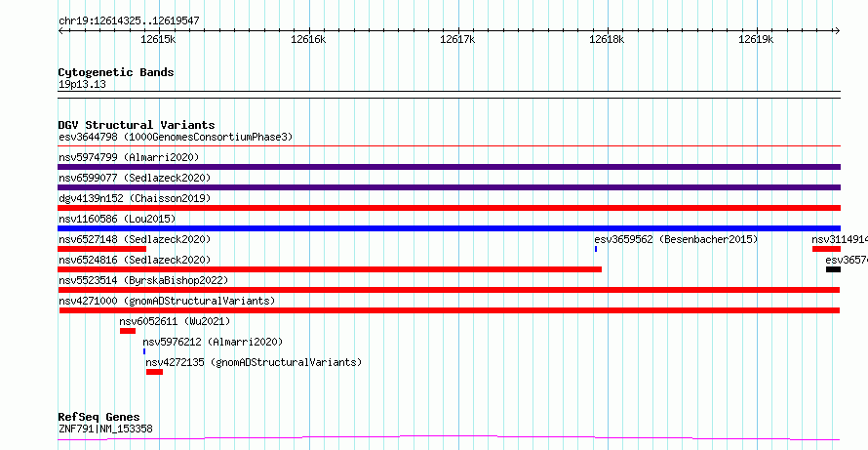The height and width of the screenshot is (450, 868).
Task: Open the dgv4139n152 (Chaisson2019) label
Action: [135, 198]
